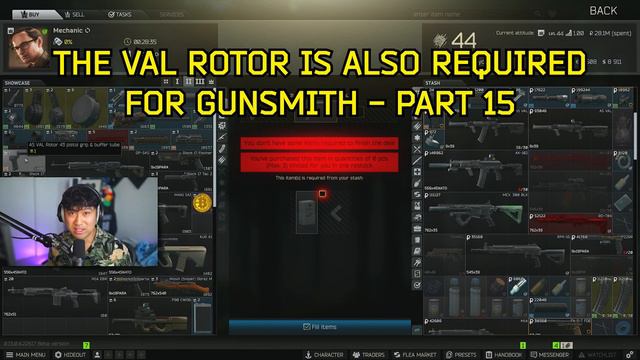Open weapon PRESETS
Viewport: 640px width, 360px height.
tap(461, 355)
